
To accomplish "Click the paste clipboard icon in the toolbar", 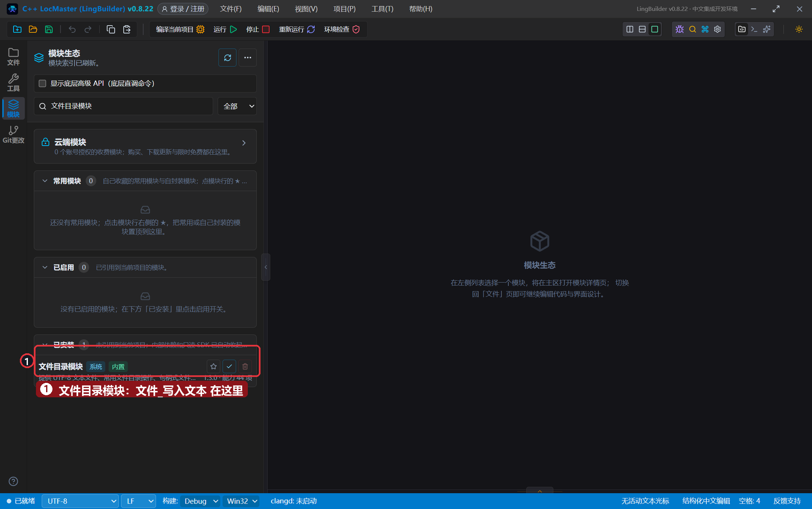I will (126, 29).
